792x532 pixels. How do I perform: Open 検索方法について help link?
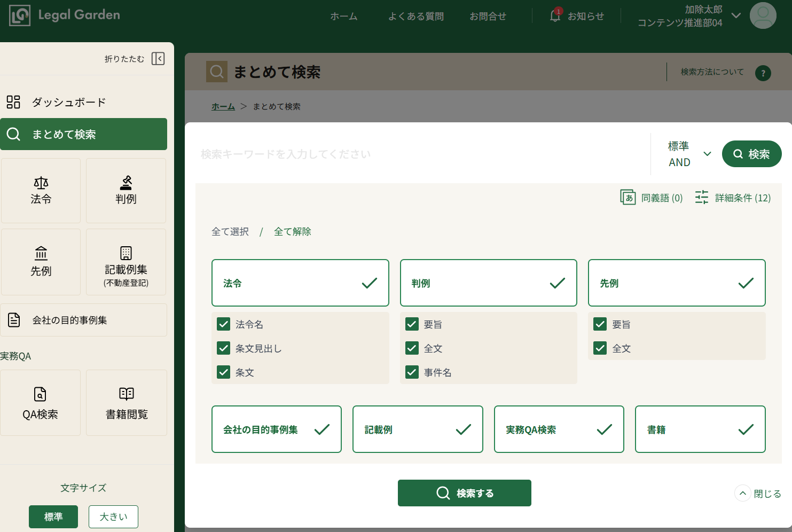(x=712, y=72)
